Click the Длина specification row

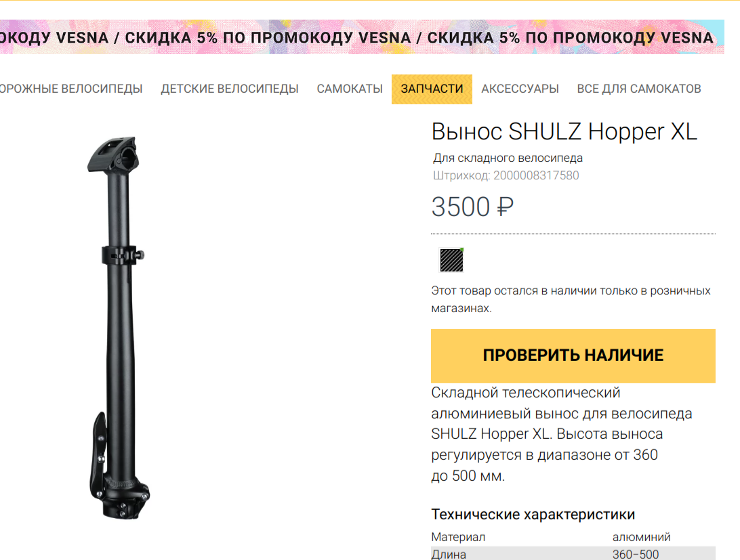click(573, 554)
